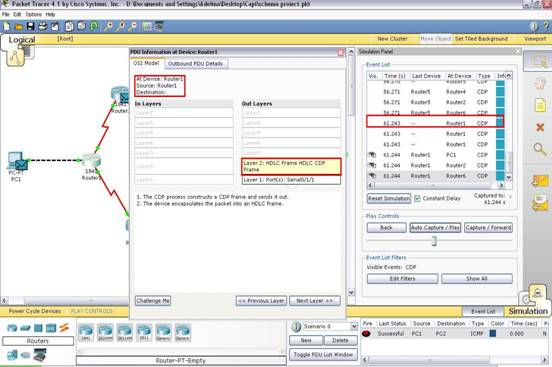Toggle the Constant Delay checkbox

click(x=417, y=198)
